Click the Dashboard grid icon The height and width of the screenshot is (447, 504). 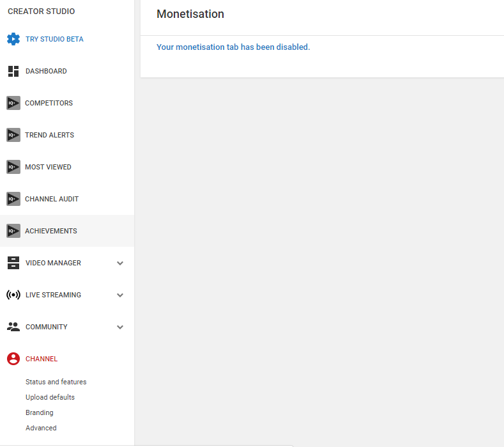pyautogui.click(x=13, y=71)
